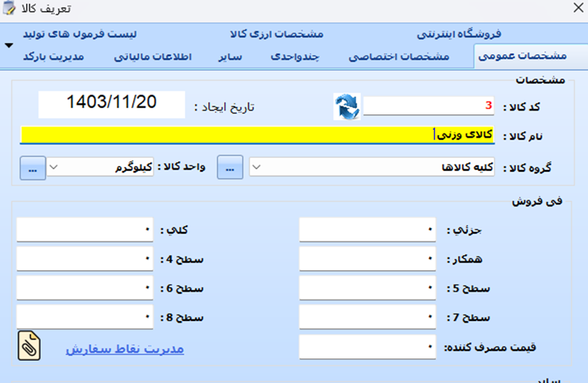Open the واحد کالا dropdown
Image resolution: width=588 pixels, height=383 pixels.
(x=55, y=168)
